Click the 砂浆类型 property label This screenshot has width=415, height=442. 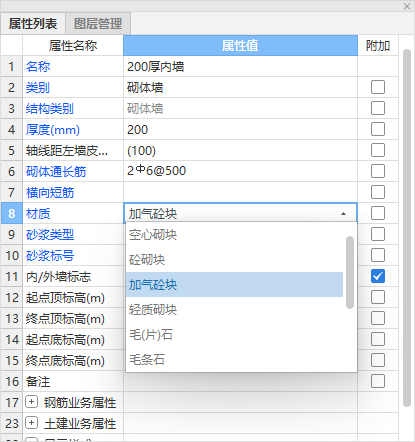click(x=50, y=235)
